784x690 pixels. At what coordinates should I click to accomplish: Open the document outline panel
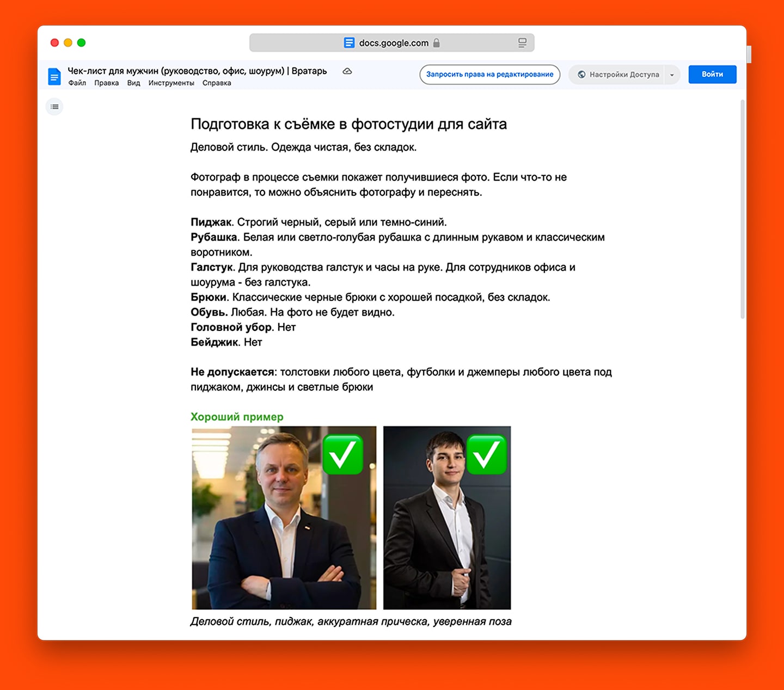click(54, 107)
